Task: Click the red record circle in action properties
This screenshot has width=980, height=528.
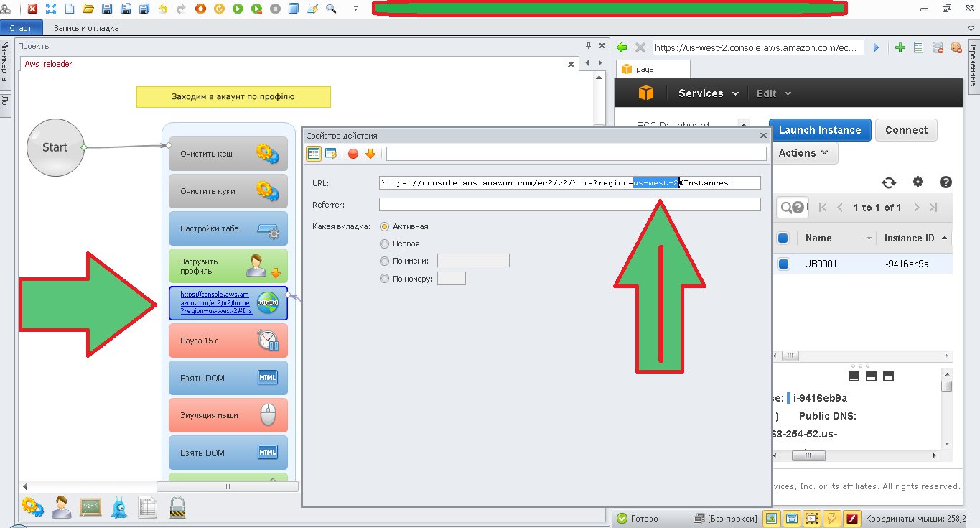Action: tap(353, 153)
